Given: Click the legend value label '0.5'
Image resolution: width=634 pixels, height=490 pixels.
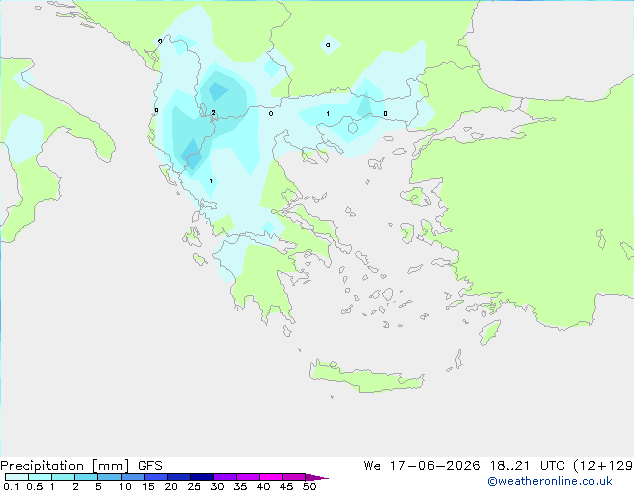Looking at the screenshot, I should 35,486.
